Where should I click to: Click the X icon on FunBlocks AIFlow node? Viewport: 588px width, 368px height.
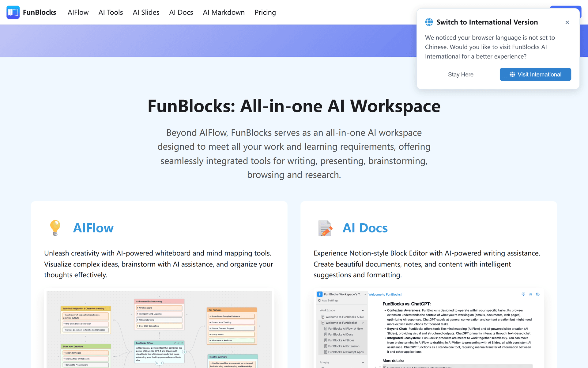[182, 343]
